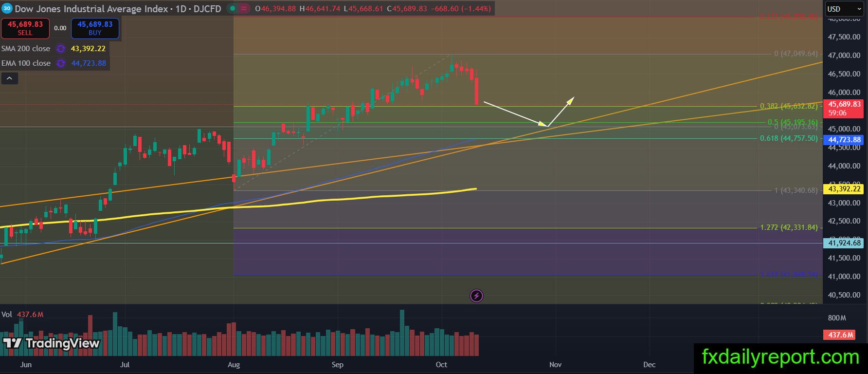Click the 46,000.00 price axis tick
The height and width of the screenshot is (374, 868).
pos(844,93)
